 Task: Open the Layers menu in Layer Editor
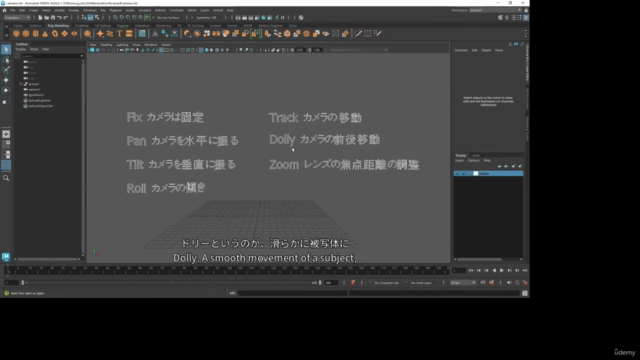pos(459,160)
